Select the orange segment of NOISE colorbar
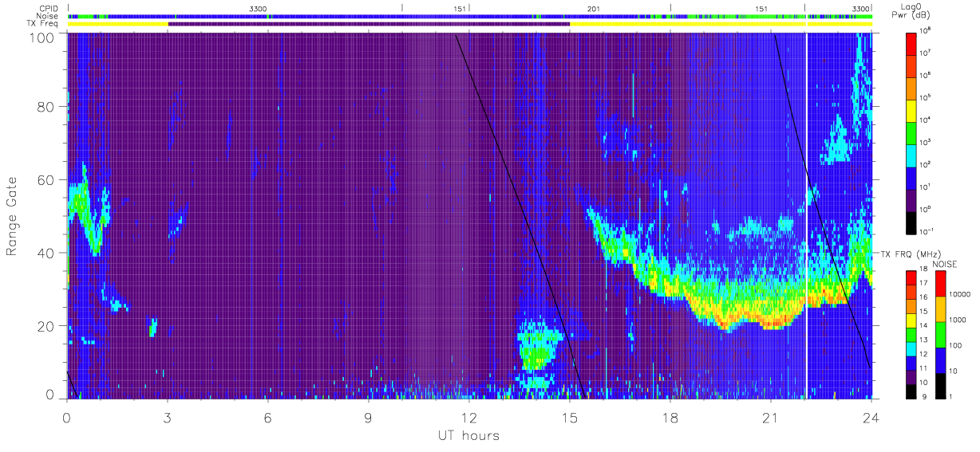 942,309
